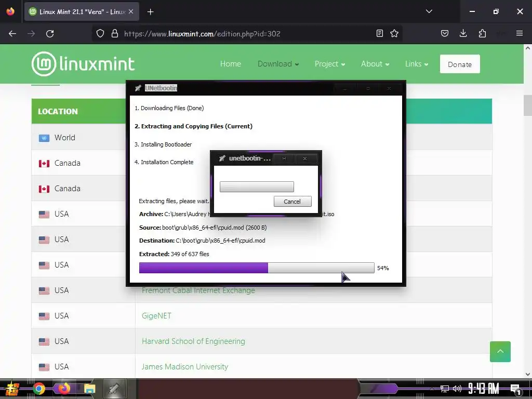
Task: Click the '4. Installation Complete' step text
Action: click(164, 162)
